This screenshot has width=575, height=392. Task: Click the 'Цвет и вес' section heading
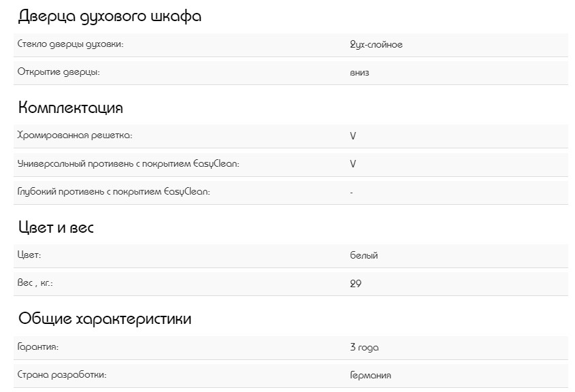coord(56,227)
